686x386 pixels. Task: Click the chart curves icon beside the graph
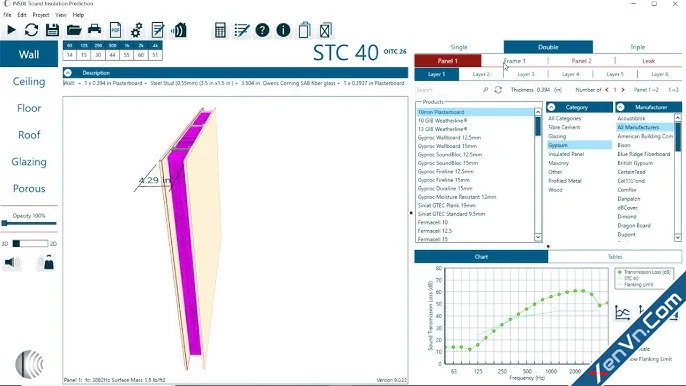pyautogui.click(x=622, y=312)
